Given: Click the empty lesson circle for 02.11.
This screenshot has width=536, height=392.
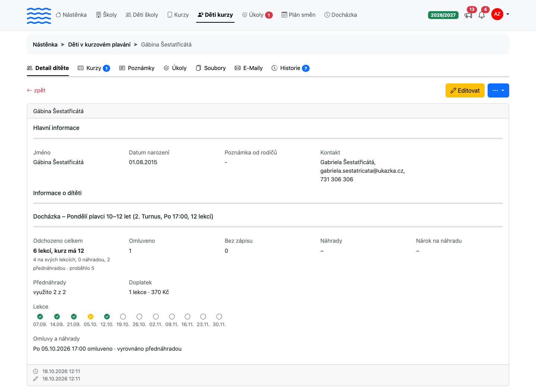Looking at the screenshot, I should point(156,316).
